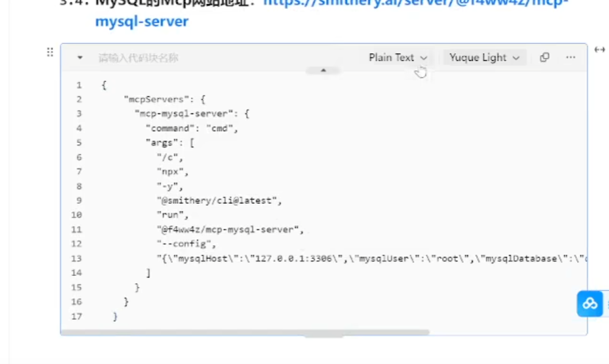Viewport: 609px width, 364px height.
Task: Click the "@smithery/cli@latest" text
Action: pos(216,201)
